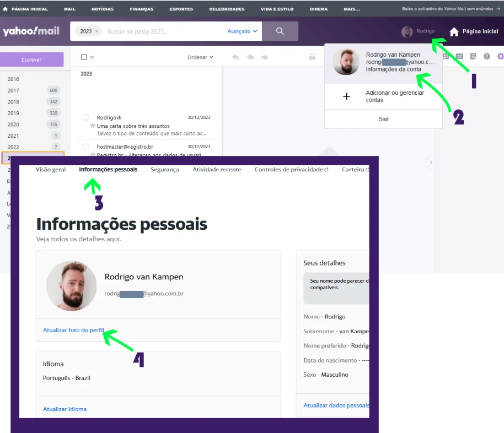
Task: Open the Calendar icon in the toolbar
Action: [459, 56]
